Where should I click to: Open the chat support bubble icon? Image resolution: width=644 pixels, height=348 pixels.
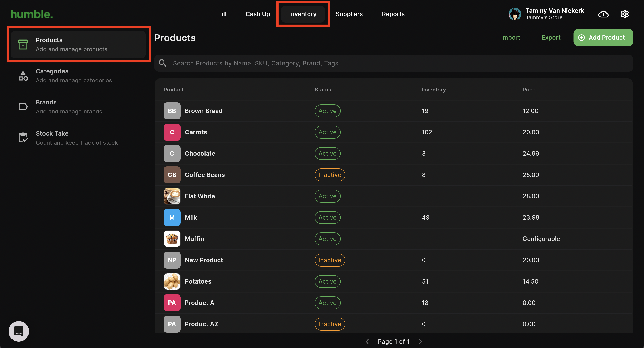click(x=19, y=331)
